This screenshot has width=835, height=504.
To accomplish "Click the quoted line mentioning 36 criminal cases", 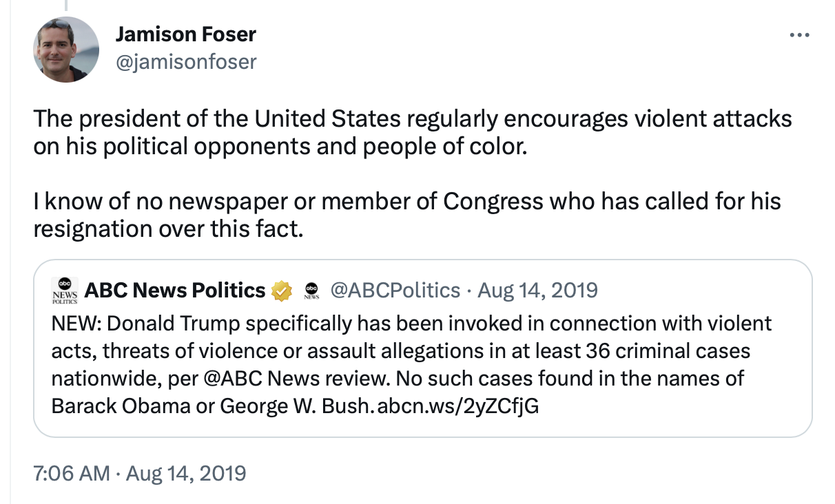I will pyautogui.click(x=401, y=350).
